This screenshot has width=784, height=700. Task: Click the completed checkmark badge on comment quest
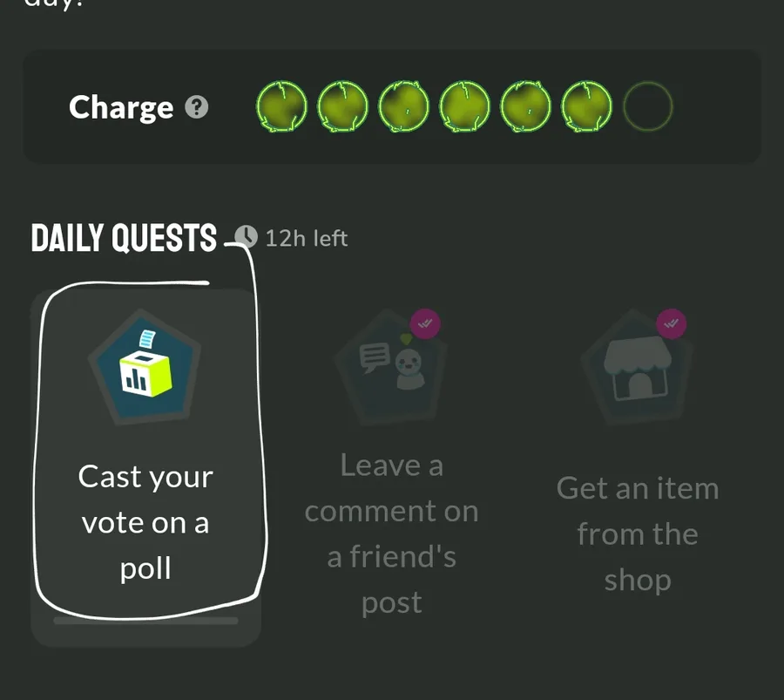pos(425,324)
